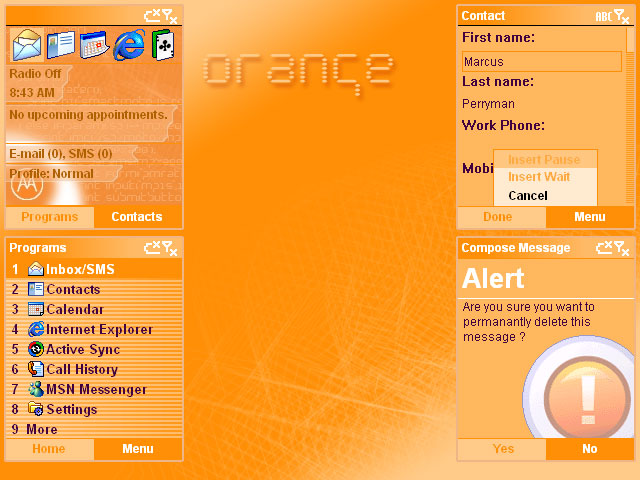This screenshot has height=480, width=640.
Task: Click the Settings folder icon in Programs
Action: pyautogui.click(x=36, y=409)
